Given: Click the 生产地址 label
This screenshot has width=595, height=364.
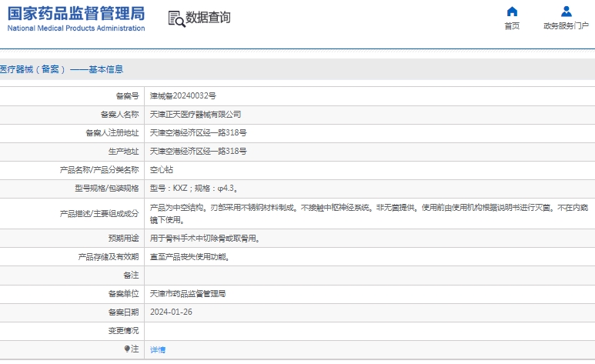Looking at the screenshot, I should [124, 151].
